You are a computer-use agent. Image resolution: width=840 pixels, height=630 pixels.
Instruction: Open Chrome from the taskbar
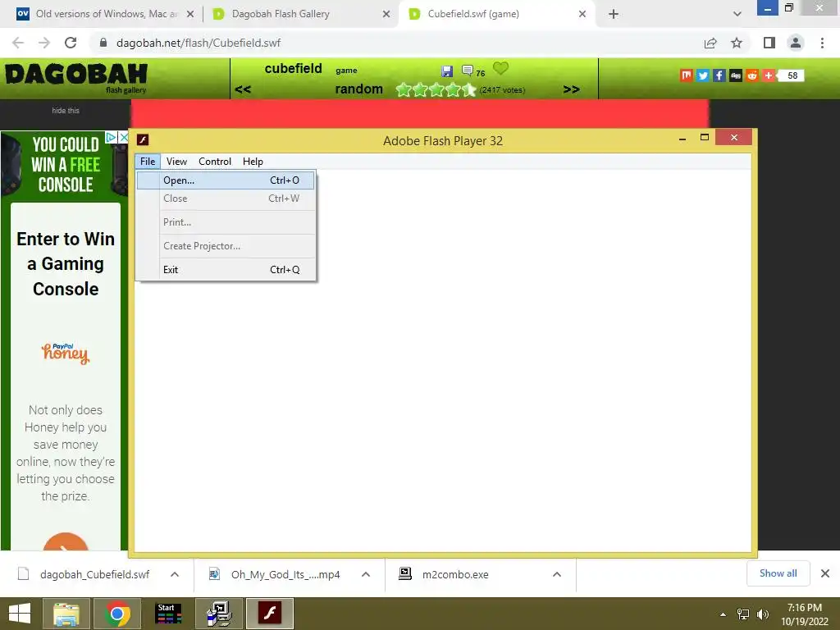[x=117, y=614]
